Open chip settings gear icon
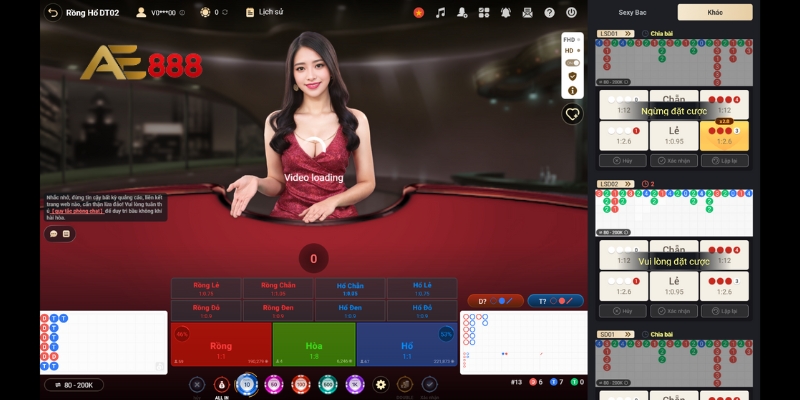Screen dimensions: 800x400 pos(380,385)
